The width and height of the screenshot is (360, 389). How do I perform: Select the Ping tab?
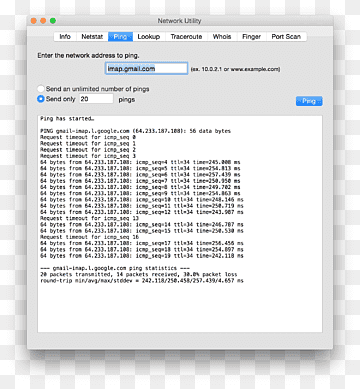pos(120,37)
